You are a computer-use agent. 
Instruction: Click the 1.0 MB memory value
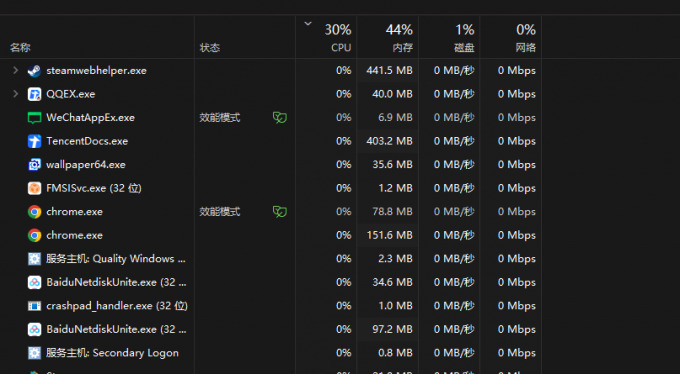(x=395, y=306)
